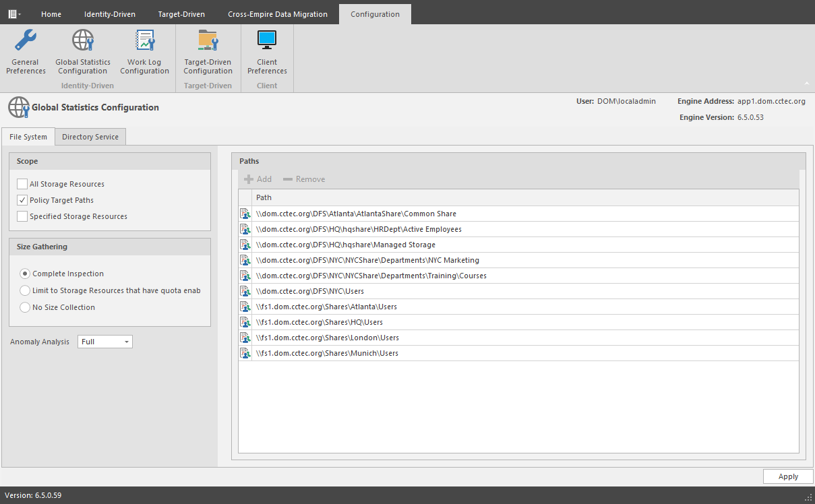Check the Specified Storage Resources checkbox
This screenshot has width=815, height=504.
click(22, 216)
